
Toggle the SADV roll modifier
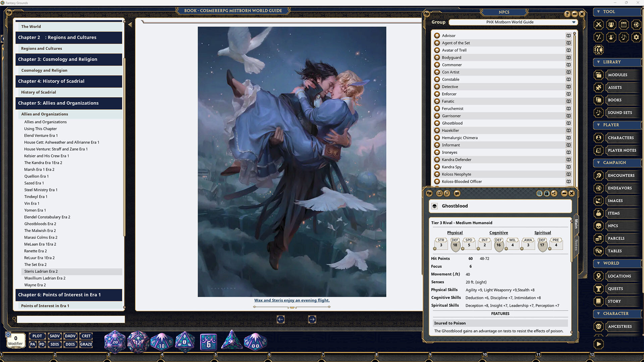[x=54, y=336]
